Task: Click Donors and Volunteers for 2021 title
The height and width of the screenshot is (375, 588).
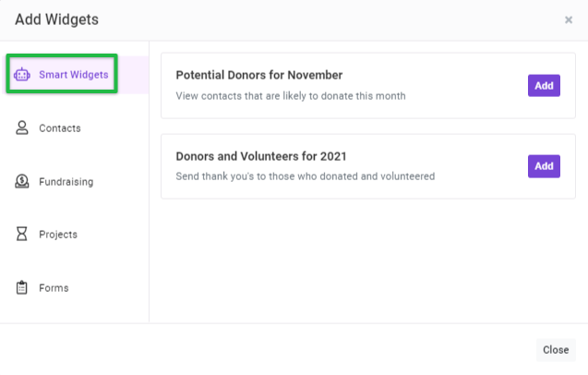Action: [x=261, y=156]
